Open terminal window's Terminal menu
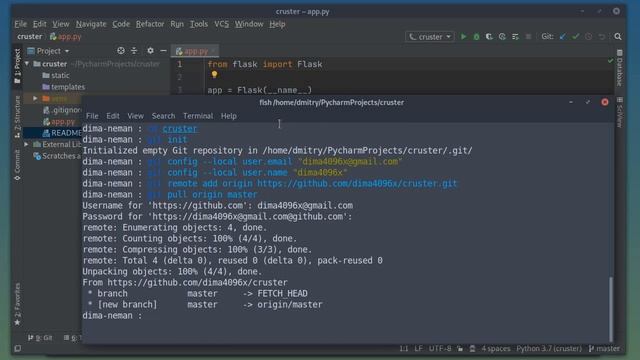Image resolution: width=640 pixels, height=360 pixels. pyautogui.click(x=198, y=116)
